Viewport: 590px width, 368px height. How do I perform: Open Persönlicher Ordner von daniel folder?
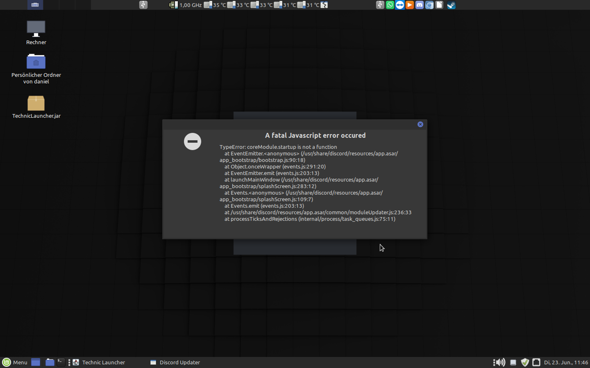[36, 69]
